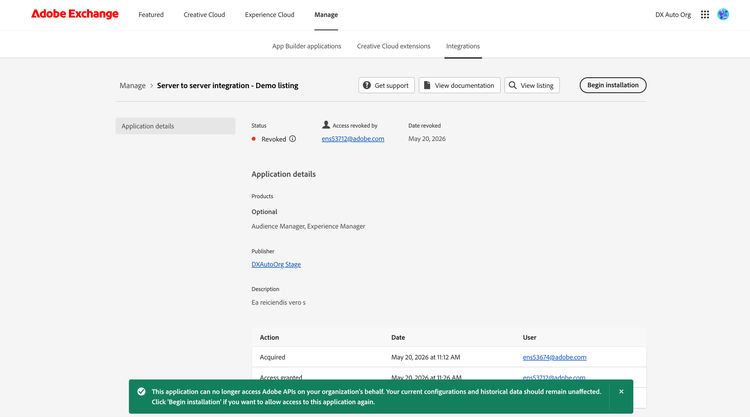750x417 pixels.
Task: Click the Revoked status text
Action: [274, 139]
